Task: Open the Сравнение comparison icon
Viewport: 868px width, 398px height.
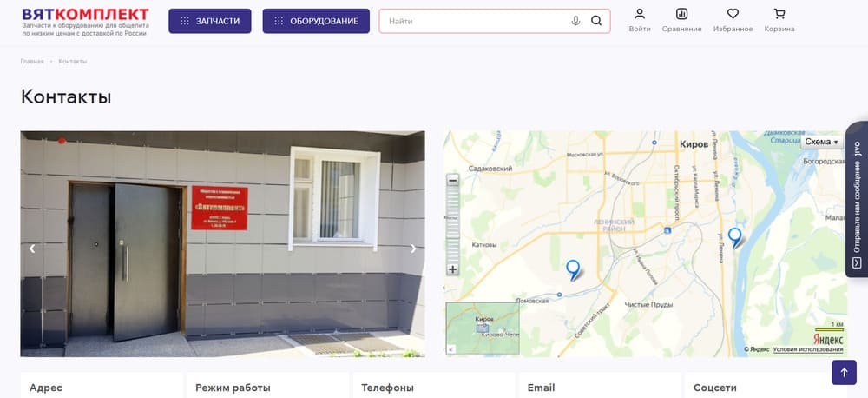Action: [x=681, y=21]
